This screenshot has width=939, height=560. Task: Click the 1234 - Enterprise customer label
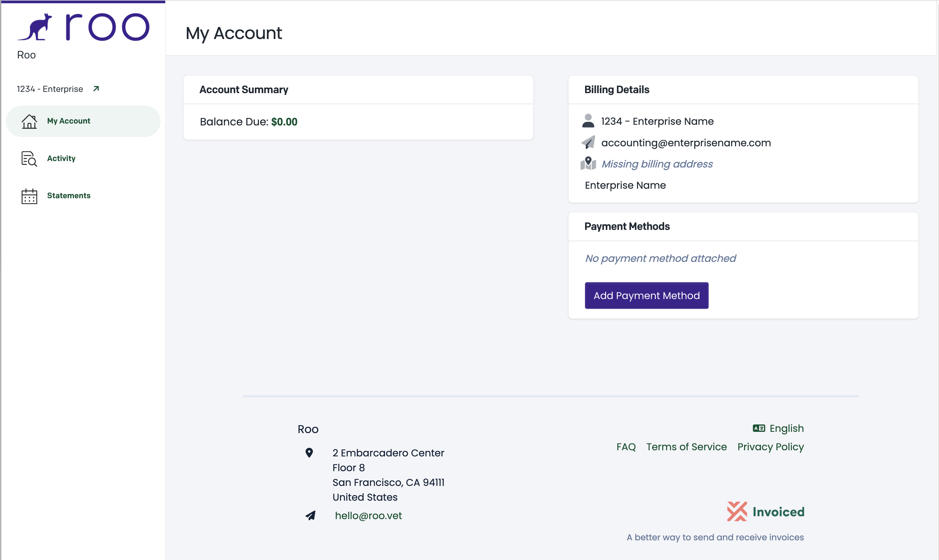coord(50,89)
